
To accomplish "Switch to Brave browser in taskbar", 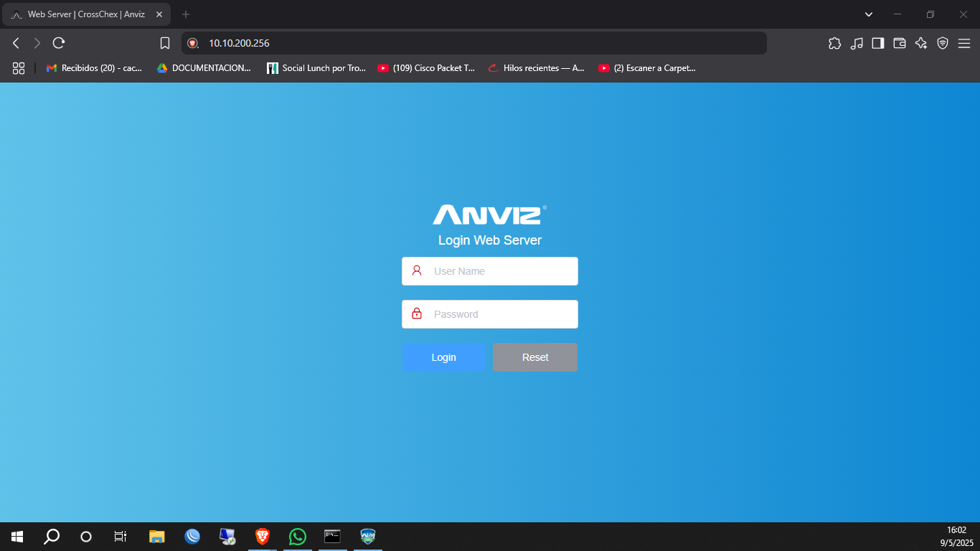I will coord(263,537).
